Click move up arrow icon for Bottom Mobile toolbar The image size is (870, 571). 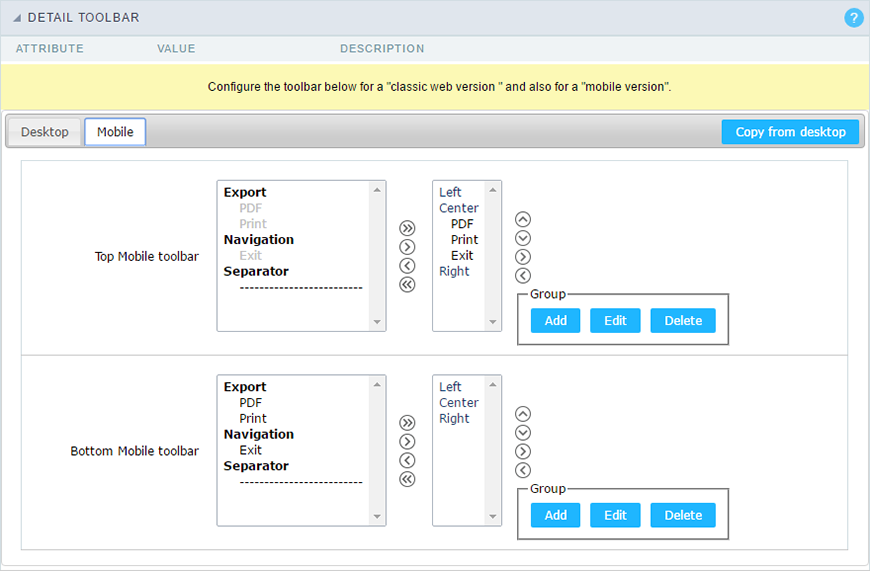[x=522, y=414]
